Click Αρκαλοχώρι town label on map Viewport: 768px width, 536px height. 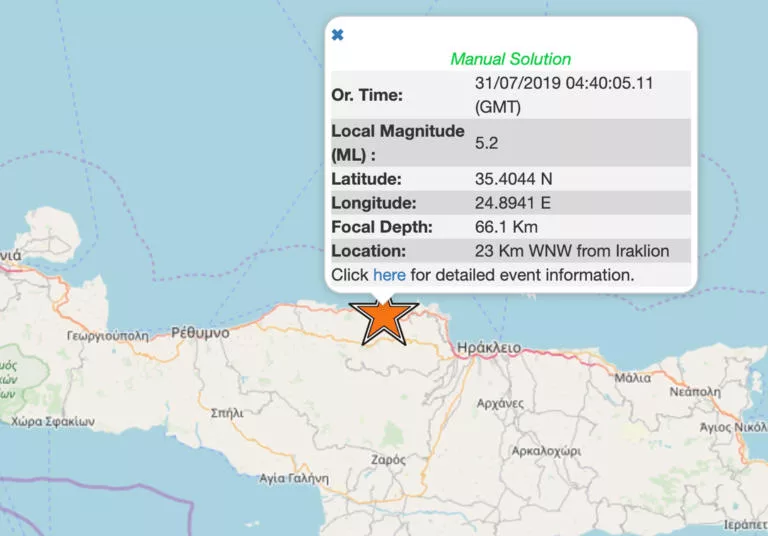tap(546, 451)
